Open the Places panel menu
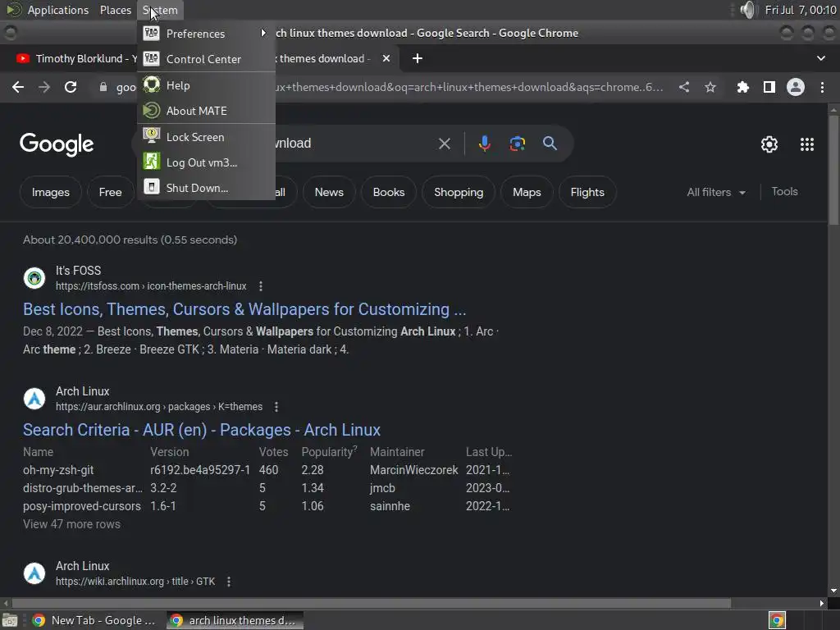Viewport: 840px width, 630px height. coord(115,10)
